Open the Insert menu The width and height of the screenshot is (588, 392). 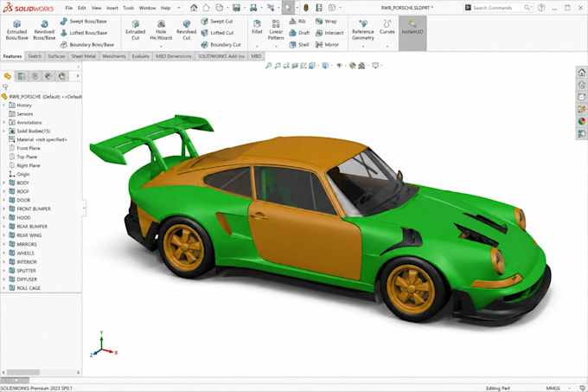[112, 8]
